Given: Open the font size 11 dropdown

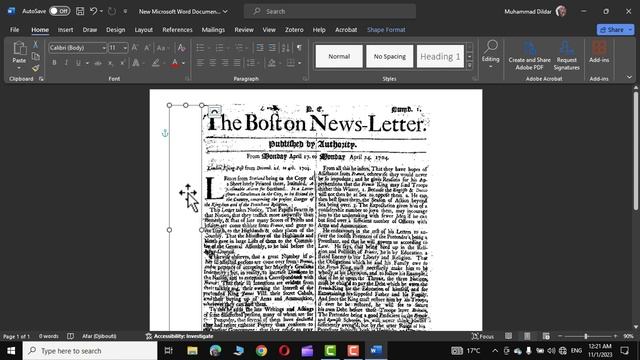Looking at the screenshot, I should pos(125,48).
